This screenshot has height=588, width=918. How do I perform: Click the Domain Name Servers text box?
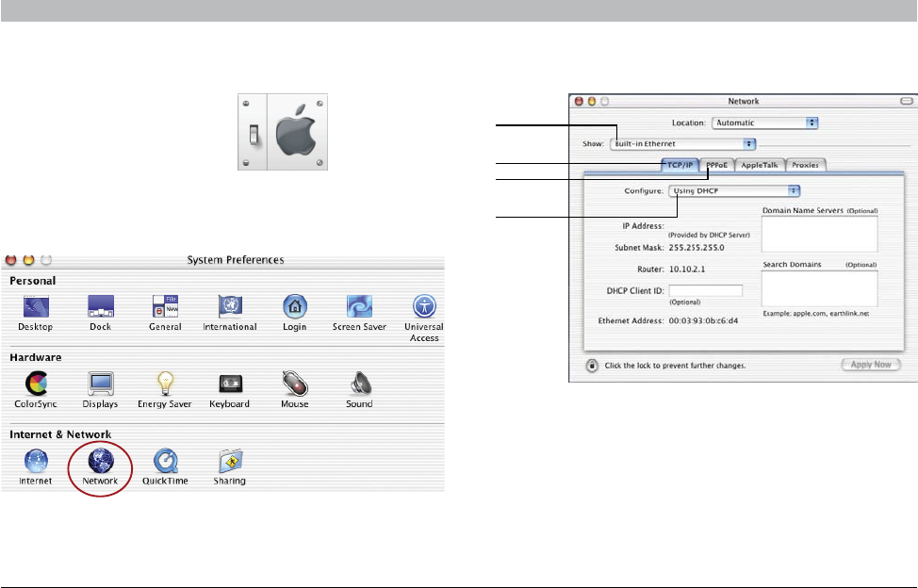point(820,234)
